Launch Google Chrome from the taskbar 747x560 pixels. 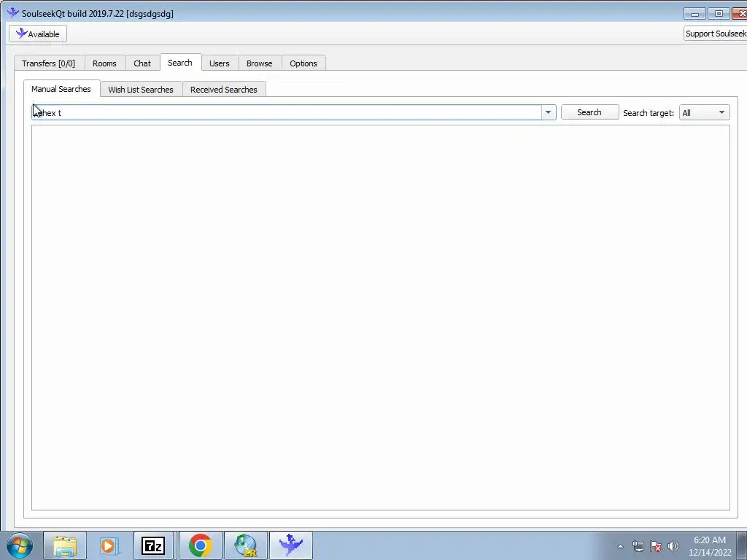coord(200,545)
